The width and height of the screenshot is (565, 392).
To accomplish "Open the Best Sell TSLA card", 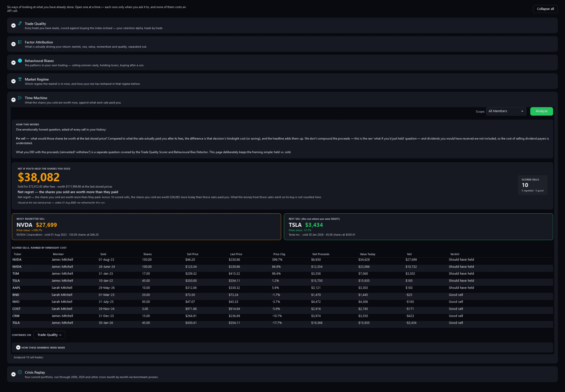I will (x=418, y=227).
